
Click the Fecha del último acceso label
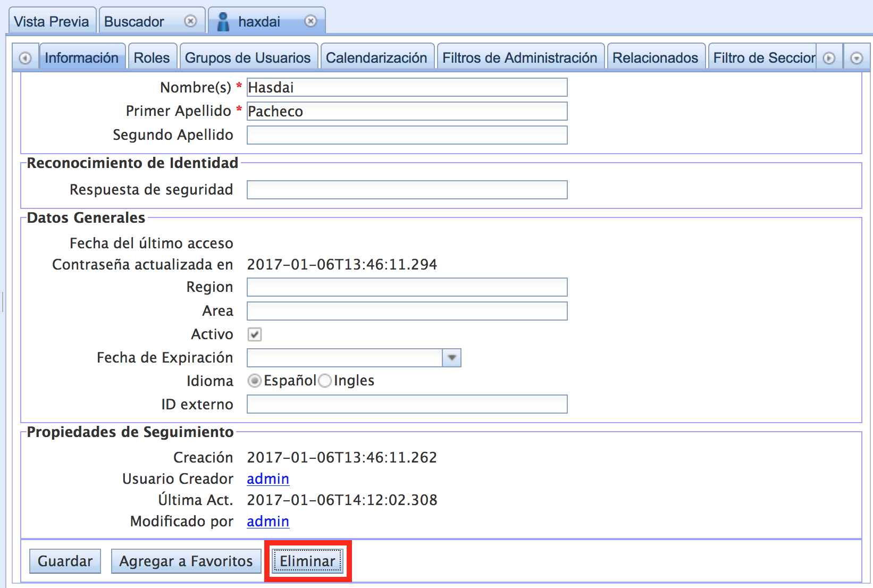click(x=152, y=243)
